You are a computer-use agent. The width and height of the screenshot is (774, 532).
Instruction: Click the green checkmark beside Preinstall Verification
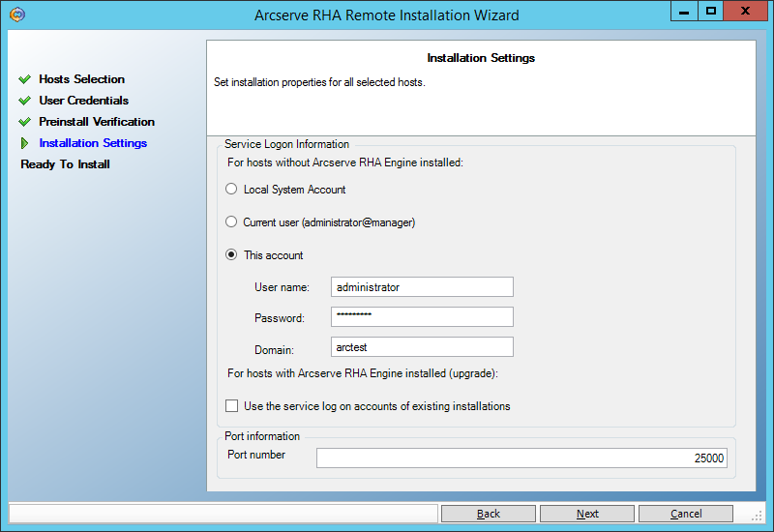coord(25,122)
